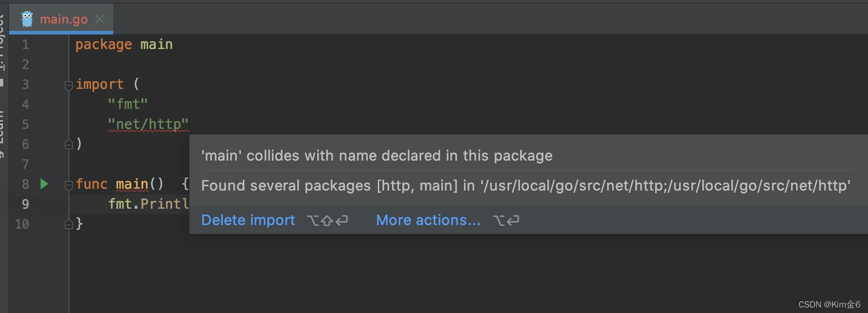Screen dimensions: 868x313
Task: Click the import keyword on line 3
Action: [x=99, y=84]
